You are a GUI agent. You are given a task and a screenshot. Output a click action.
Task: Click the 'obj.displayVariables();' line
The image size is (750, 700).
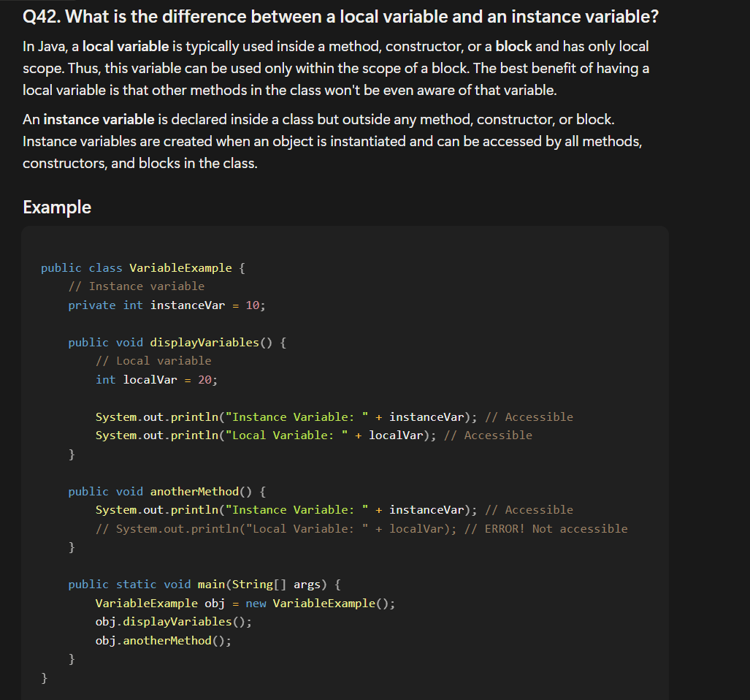click(174, 622)
